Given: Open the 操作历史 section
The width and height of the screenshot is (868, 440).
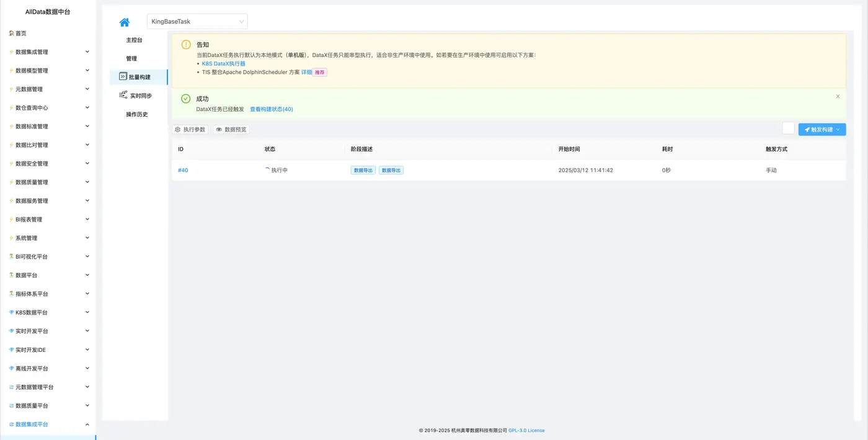Looking at the screenshot, I should click(x=137, y=114).
